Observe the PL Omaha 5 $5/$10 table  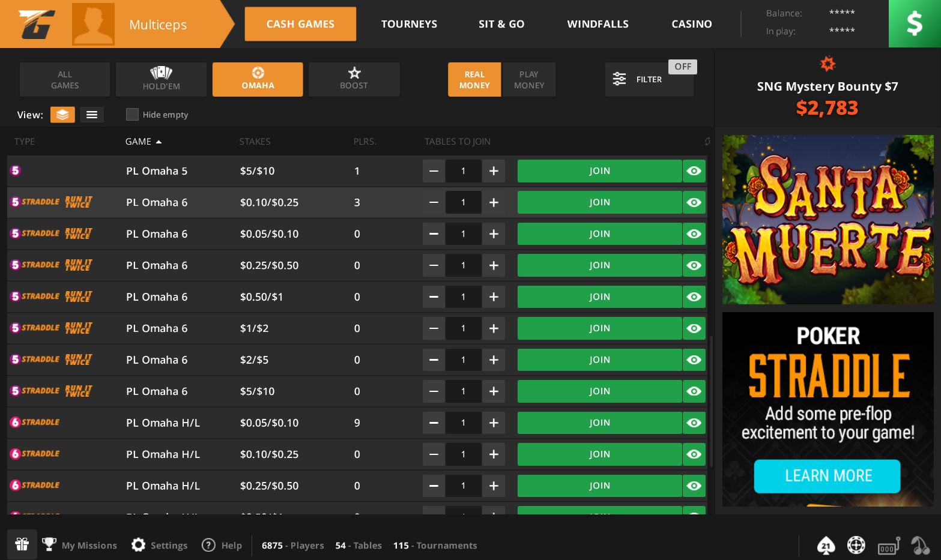[694, 171]
